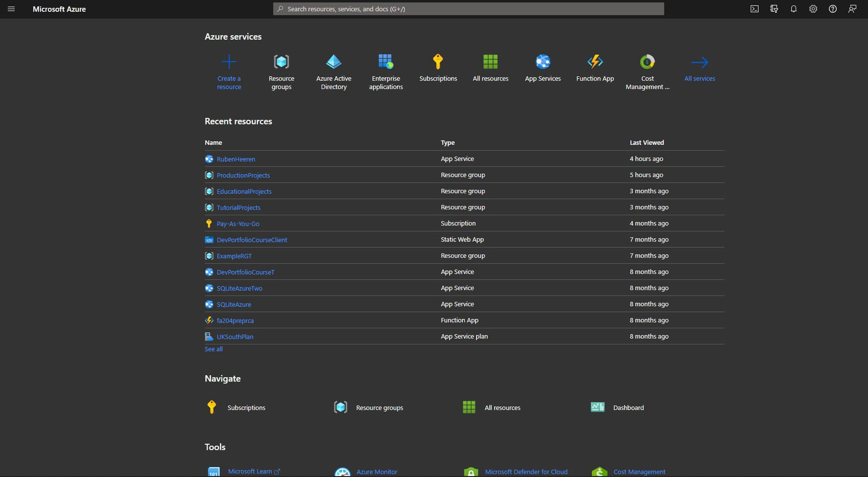
Task: Click the Subscriptions key icon under Navigate
Action: pos(212,407)
